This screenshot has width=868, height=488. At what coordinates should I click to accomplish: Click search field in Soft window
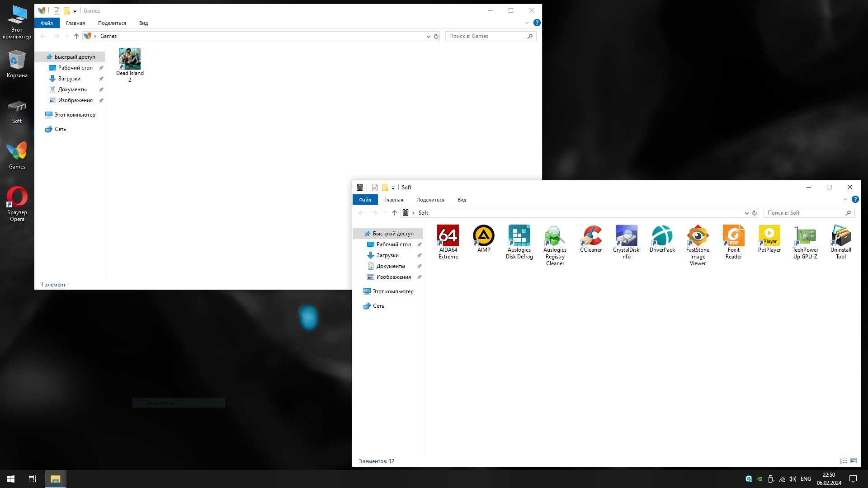(x=805, y=213)
